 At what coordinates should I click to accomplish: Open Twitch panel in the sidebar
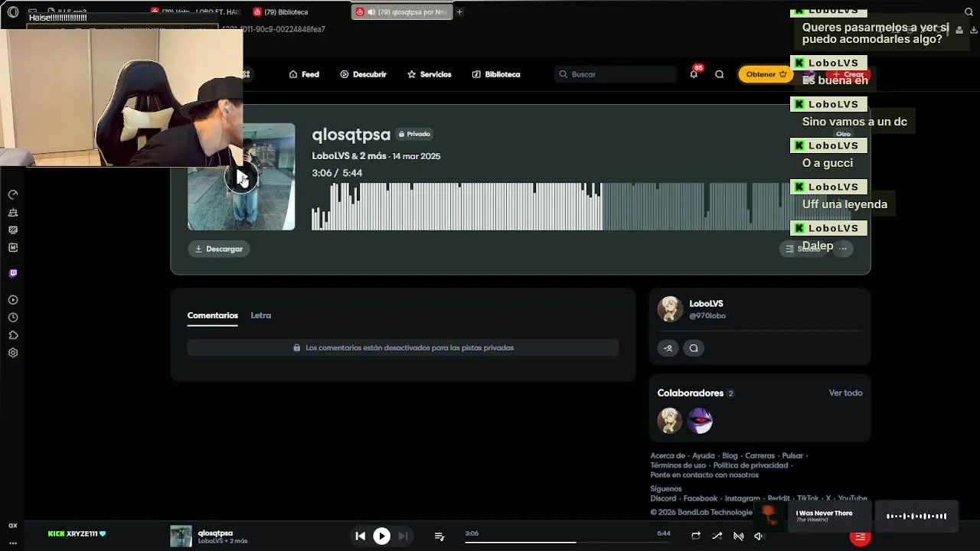[x=13, y=273]
